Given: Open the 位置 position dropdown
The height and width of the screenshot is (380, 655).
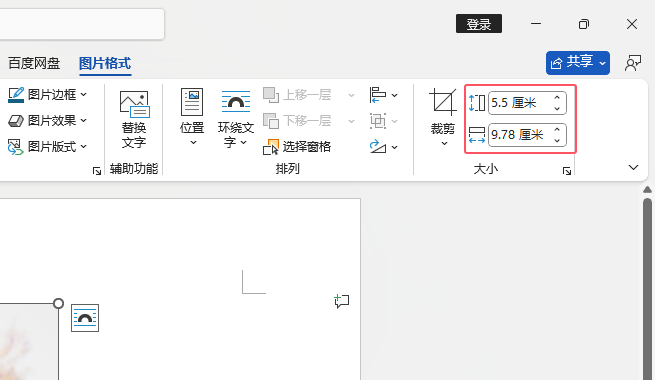Looking at the screenshot, I should (x=192, y=118).
